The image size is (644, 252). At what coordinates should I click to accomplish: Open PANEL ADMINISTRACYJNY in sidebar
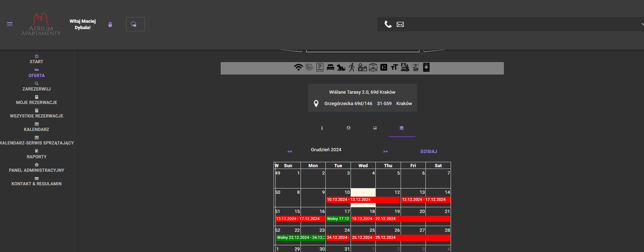[x=37, y=170]
